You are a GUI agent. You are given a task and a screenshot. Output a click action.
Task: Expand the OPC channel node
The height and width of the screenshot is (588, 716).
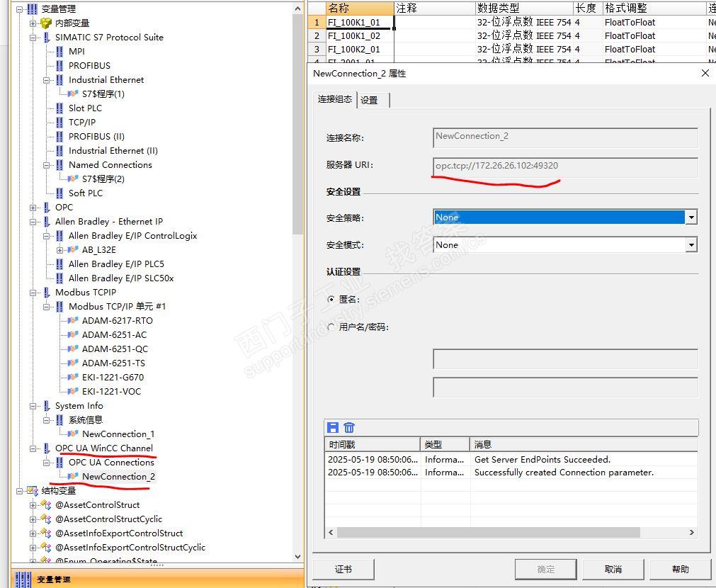(x=33, y=208)
